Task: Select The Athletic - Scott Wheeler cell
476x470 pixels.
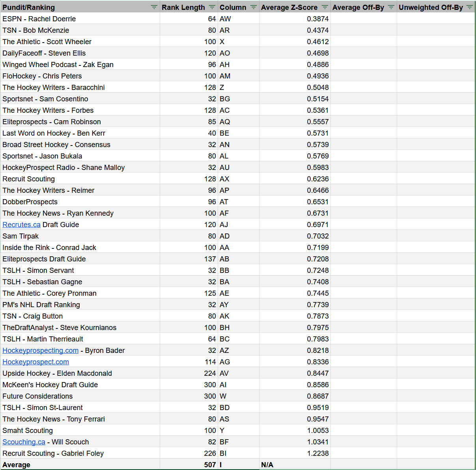Action: [80, 41]
